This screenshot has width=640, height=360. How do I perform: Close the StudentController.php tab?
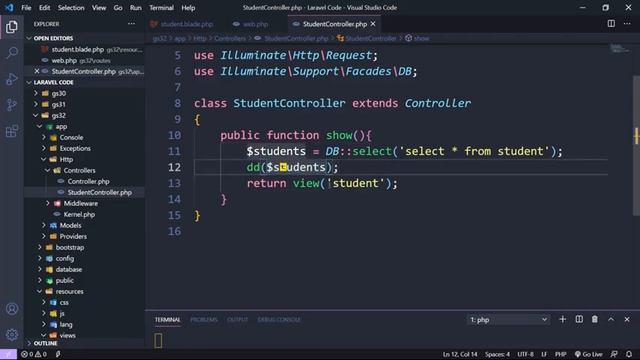click(373, 24)
